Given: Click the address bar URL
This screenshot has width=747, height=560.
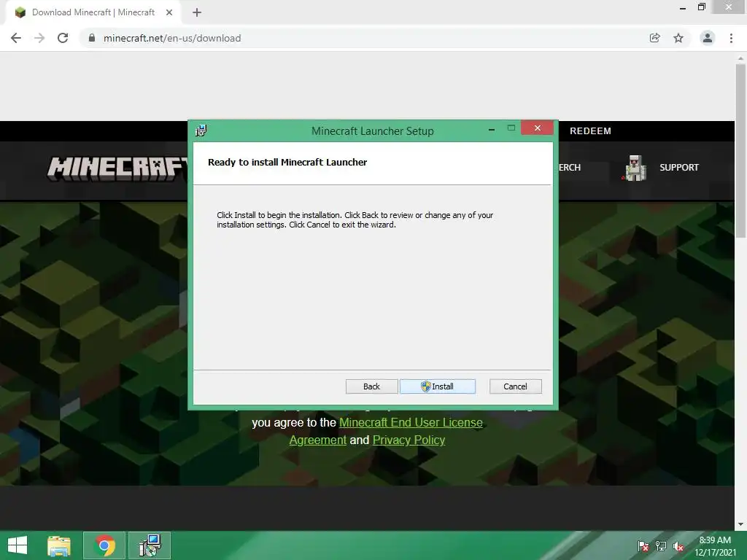Looking at the screenshot, I should (172, 38).
